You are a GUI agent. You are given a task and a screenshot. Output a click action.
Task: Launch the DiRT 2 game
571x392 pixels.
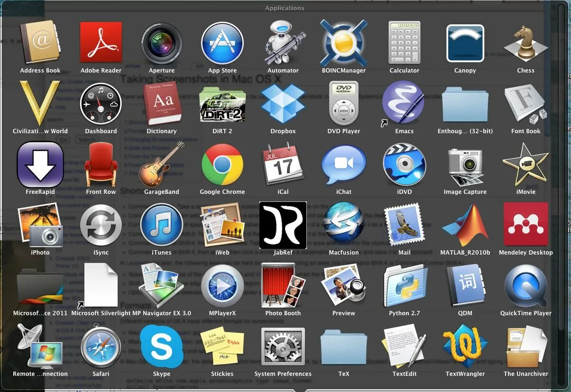pos(222,104)
